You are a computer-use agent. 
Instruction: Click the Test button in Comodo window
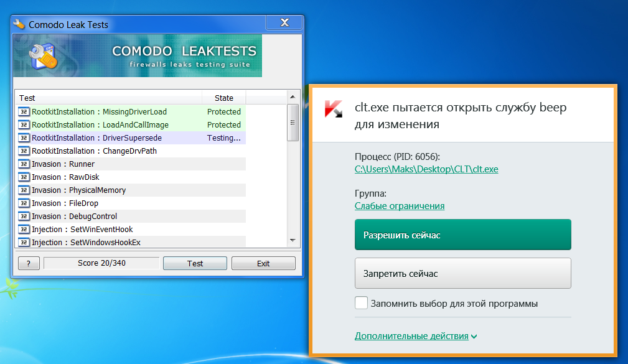pos(195,263)
